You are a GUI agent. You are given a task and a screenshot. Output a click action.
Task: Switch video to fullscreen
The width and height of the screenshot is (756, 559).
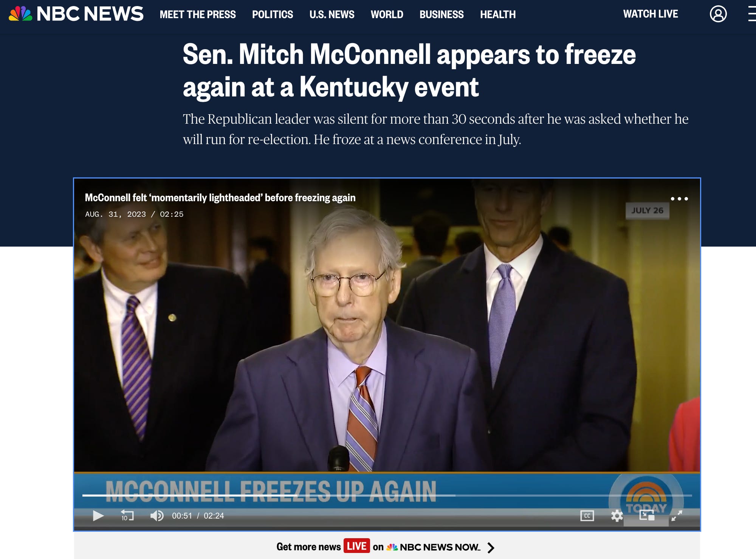pyautogui.click(x=677, y=516)
